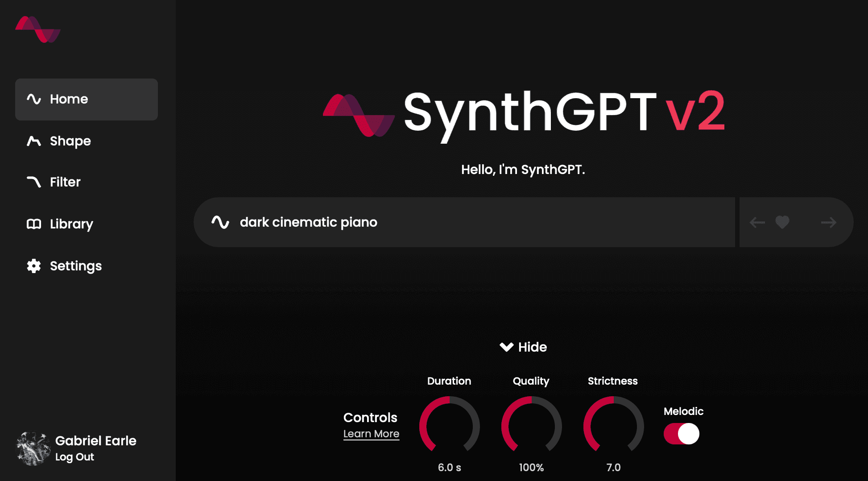This screenshot has height=481, width=868.
Task: Go back using the left arrow beside the prompt
Action: coord(757,222)
